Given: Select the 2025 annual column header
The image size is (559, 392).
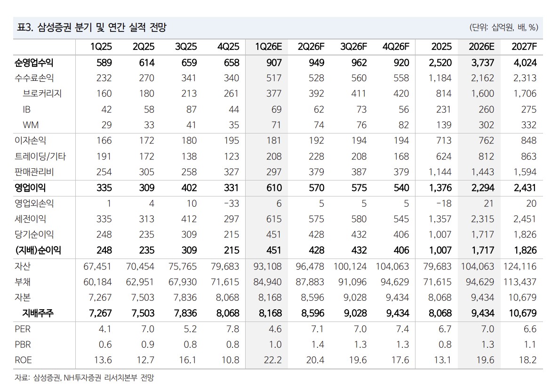Looking at the screenshot, I should click(441, 47).
